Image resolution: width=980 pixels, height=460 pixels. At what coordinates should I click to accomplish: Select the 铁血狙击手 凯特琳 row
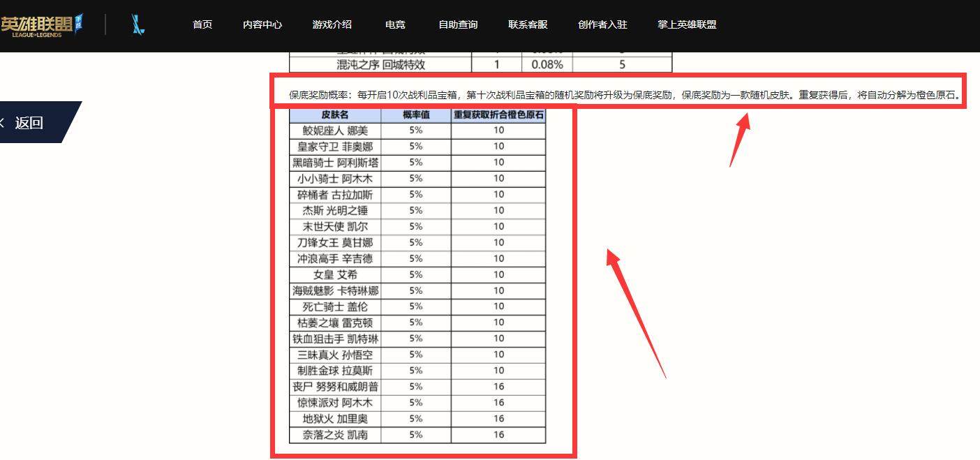coord(417,339)
